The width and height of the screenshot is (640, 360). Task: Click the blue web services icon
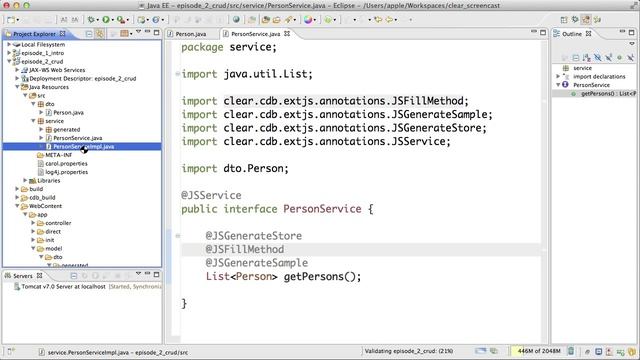pyautogui.click(x=156, y=20)
